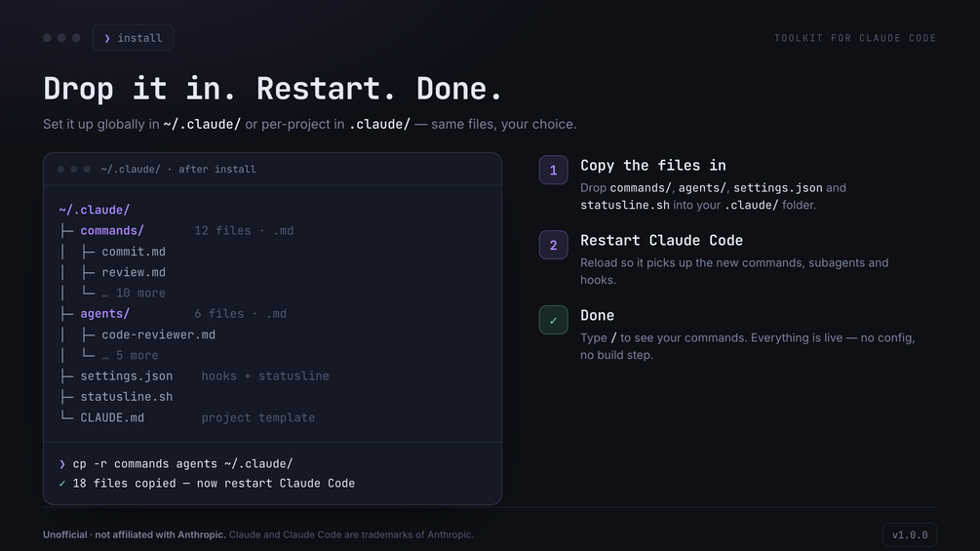Click the step 2 number badge
The image size is (980, 551).
coord(553,245)
